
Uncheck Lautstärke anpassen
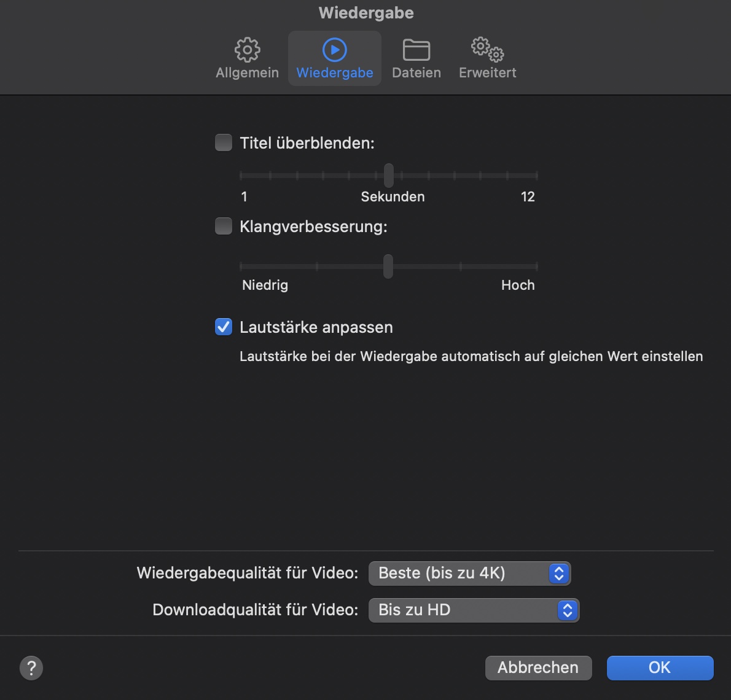pos(224,327)
